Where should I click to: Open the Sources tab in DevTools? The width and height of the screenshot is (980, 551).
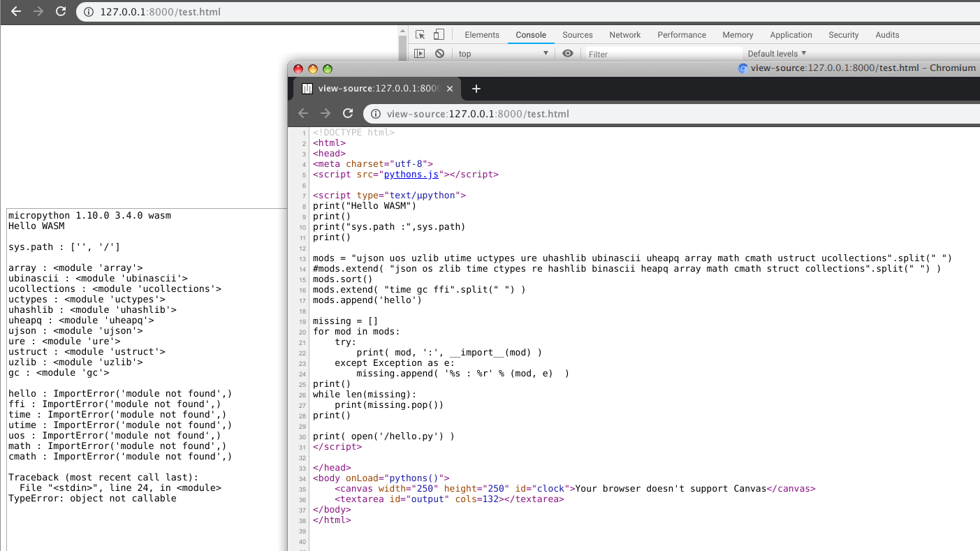[x=578, y=35]
